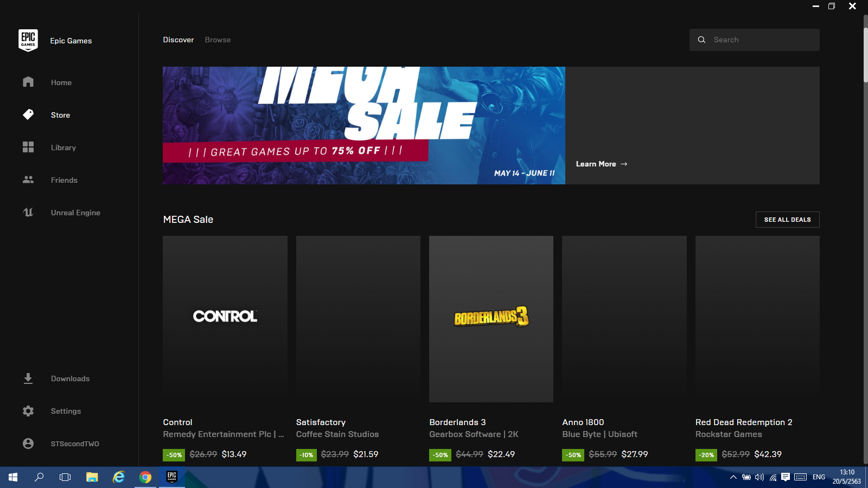Launch File Explorer from taskbar
Viewport: 868px width, 488px height.
pyautogui.click(x=92, y=477)
